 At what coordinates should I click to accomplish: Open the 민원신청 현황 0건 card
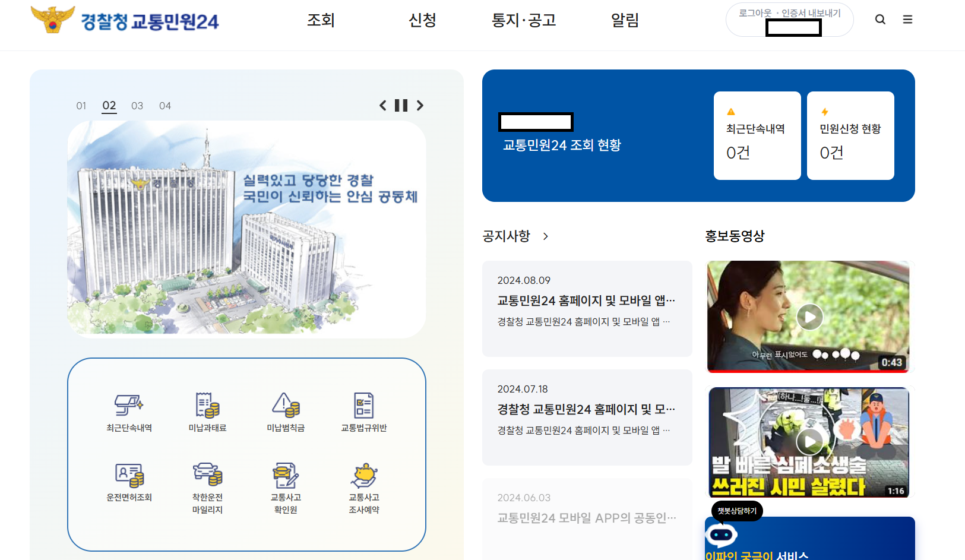(x=850, y=135)
